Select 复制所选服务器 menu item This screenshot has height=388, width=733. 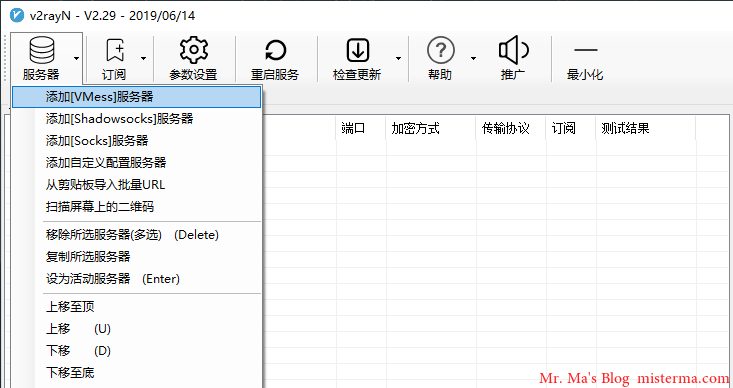coord(137,257)
